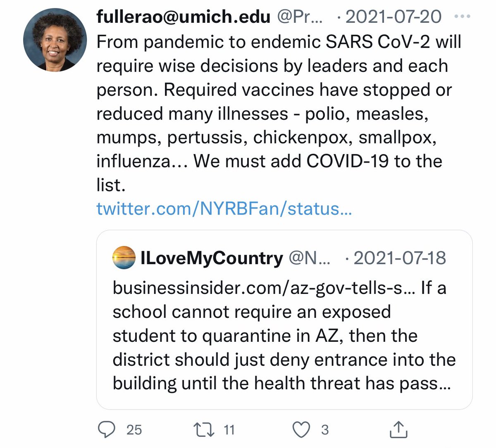496x448 pixels.
Task: Open the twitter.com/NYRBFan/status link
Action: tap(224, 209)
